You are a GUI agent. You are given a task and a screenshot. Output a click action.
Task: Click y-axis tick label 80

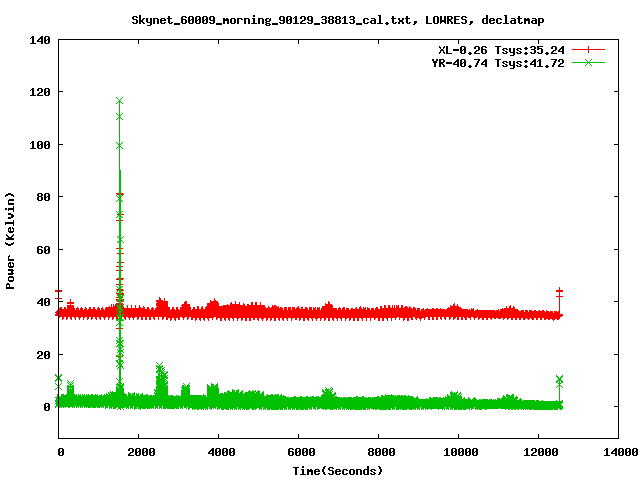tap(43, 197)
